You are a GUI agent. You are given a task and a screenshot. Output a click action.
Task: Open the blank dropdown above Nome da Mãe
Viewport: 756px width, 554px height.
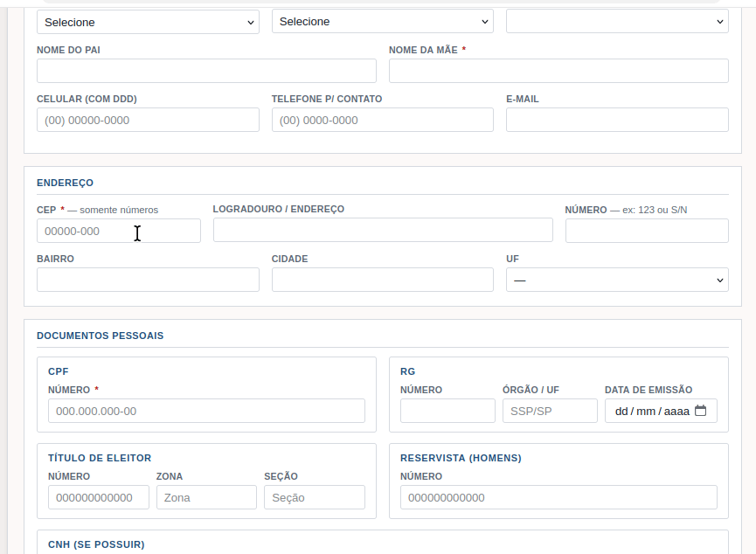tap(617, 22)
